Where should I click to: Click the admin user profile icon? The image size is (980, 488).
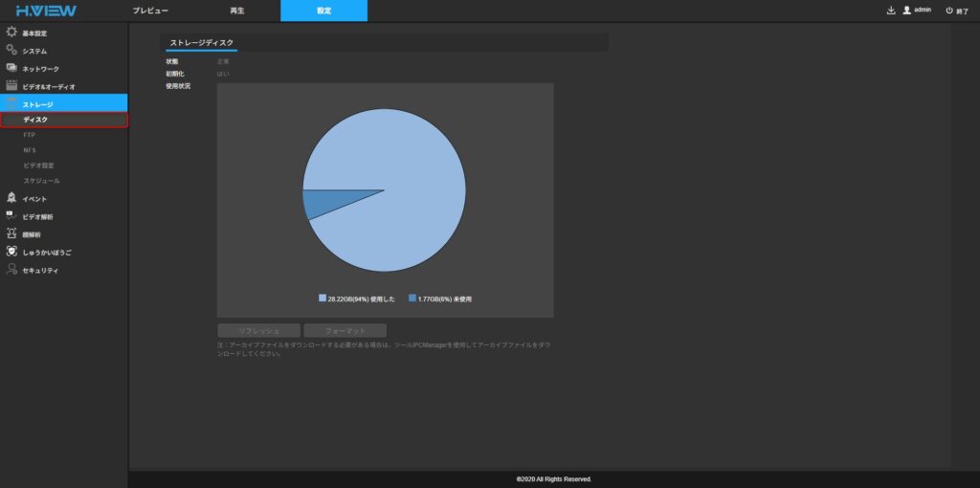907,11
